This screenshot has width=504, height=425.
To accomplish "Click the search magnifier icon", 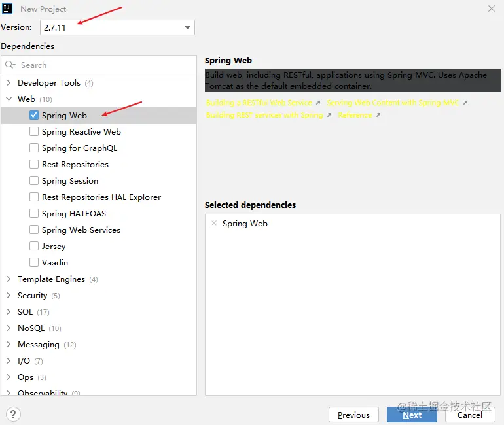I will 10,65.
